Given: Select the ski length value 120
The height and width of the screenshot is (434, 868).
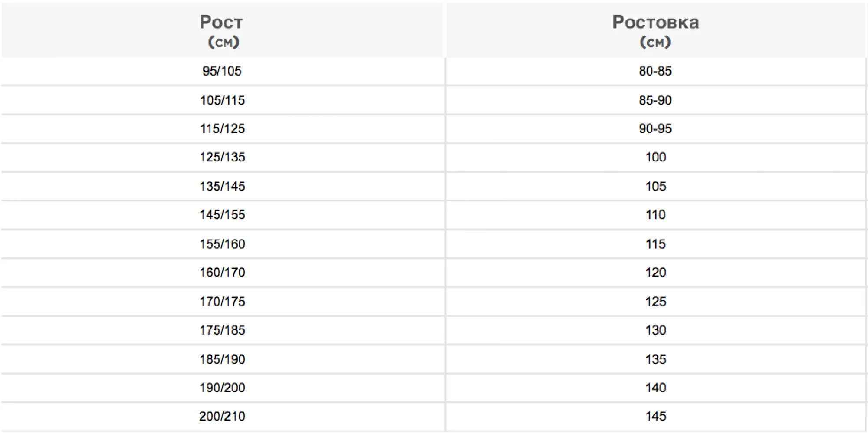Looking at the screenshot, I should coord(655,273).
